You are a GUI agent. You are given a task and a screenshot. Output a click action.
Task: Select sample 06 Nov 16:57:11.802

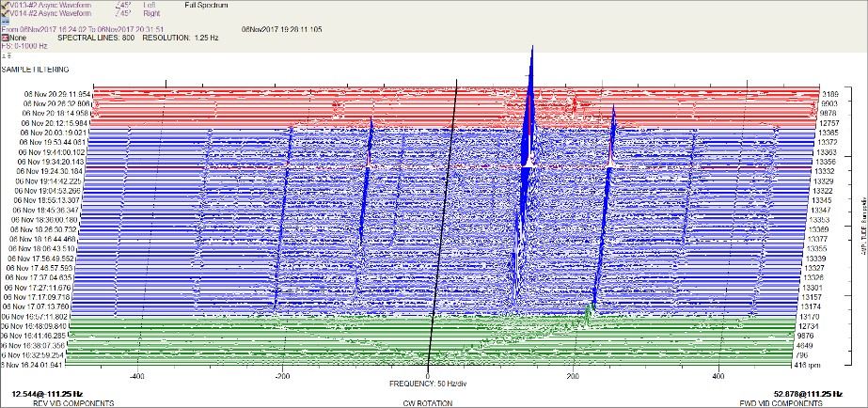[35, 317]
